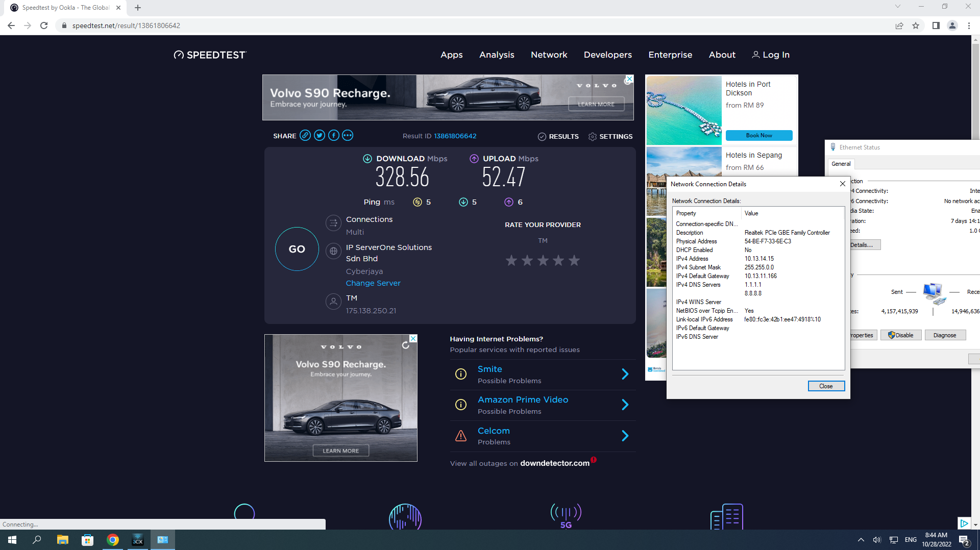This screenshot has width=980, height=550.
Task: Open Chrome from taskbar
Action: click(113, 540)
